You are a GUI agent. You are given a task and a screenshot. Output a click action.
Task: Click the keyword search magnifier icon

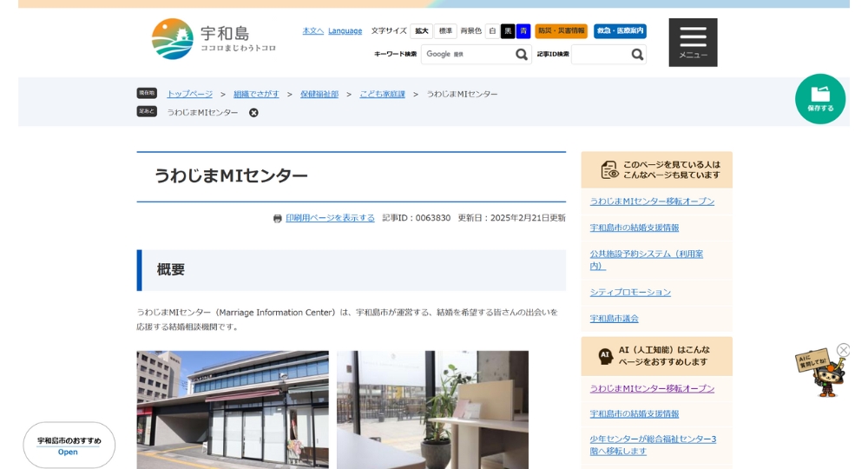[522, 54]
